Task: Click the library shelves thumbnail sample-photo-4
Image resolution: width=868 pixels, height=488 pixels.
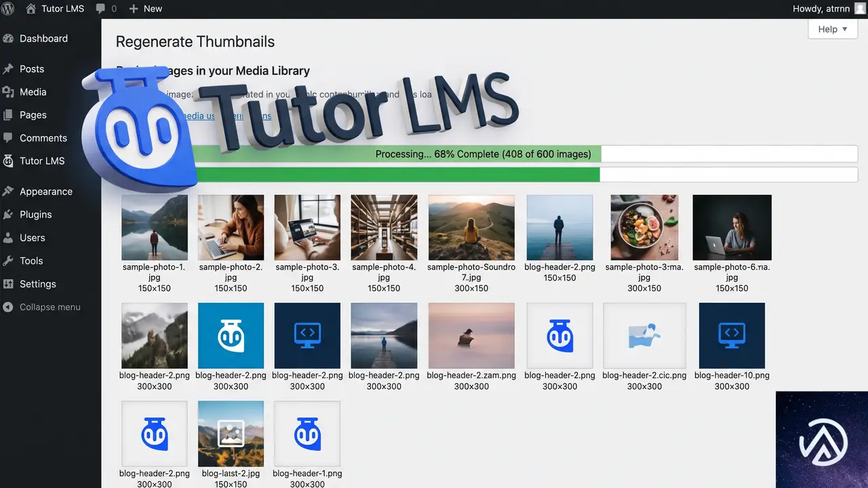Action: coord(384,228)
